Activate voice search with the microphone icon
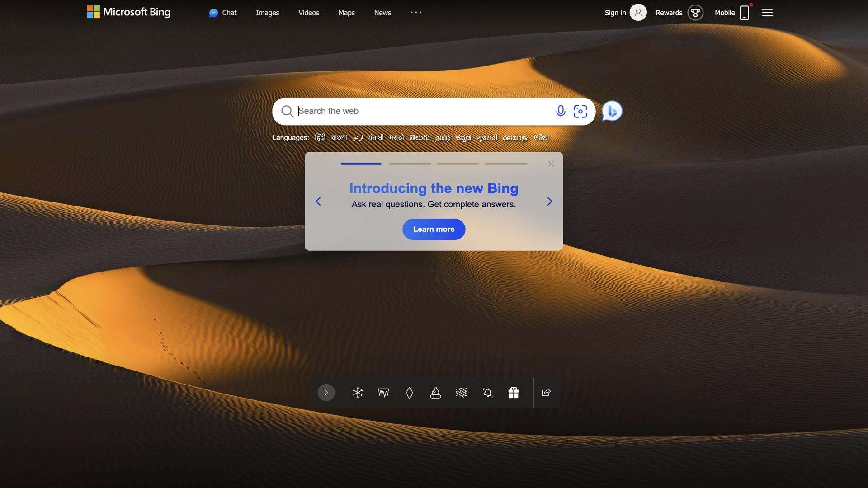868x488 pixels. coord(561,111)
